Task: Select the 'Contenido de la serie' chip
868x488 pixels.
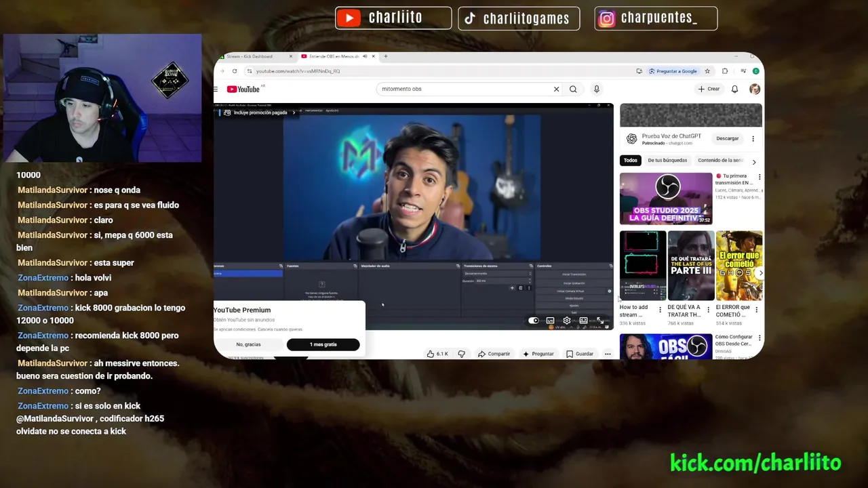Action: 721,161
